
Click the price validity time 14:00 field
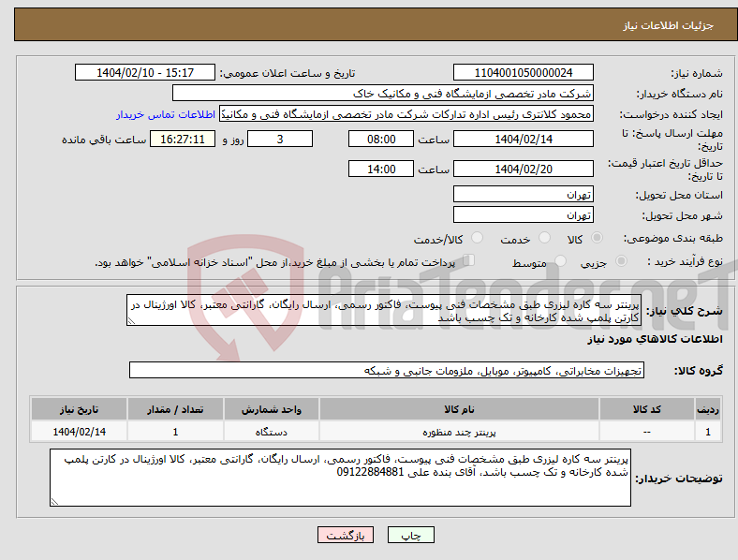(x=381, y=169)
